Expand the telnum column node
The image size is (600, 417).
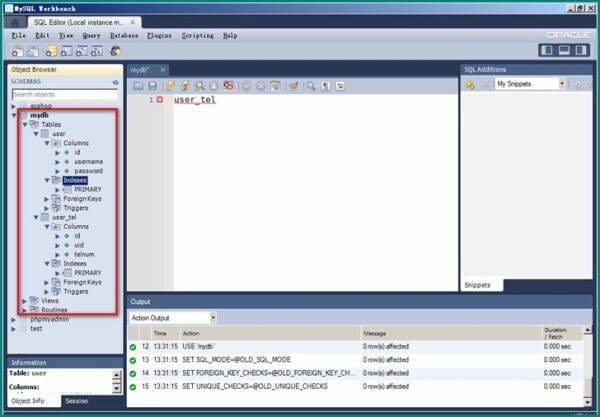tap(58, 254)
